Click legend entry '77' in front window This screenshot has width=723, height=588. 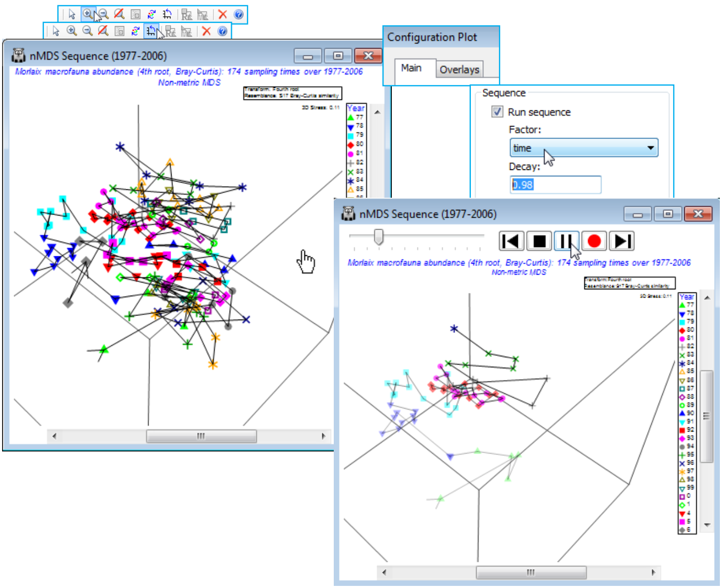pos(686,304)
